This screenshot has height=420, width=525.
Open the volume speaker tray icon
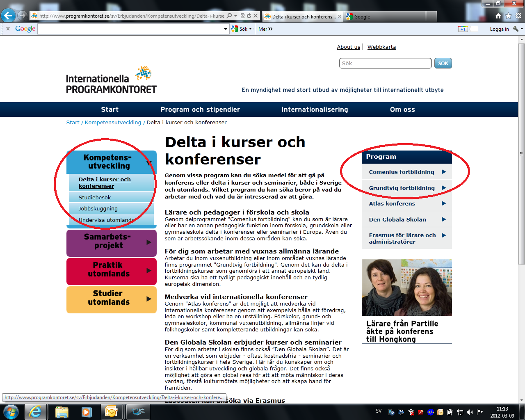click(x=470, y=412)
